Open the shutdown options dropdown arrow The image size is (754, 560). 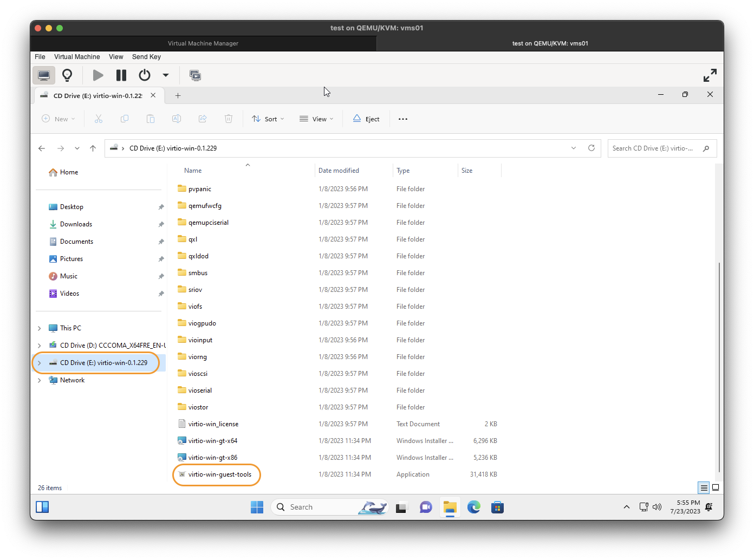(x=166, y=75)
